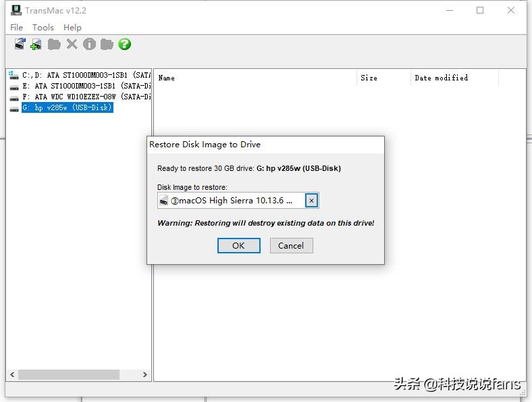Sort by the Size column header

pos(383,78)
